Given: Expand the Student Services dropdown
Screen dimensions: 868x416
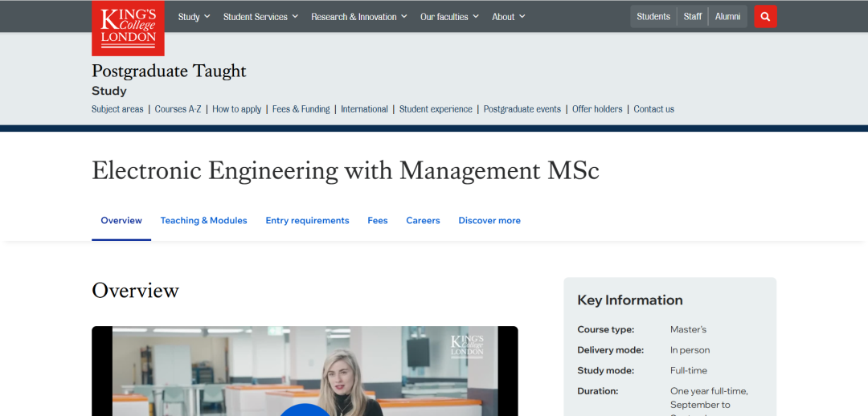Looking at the screenshot, I should pyautogui.click(x=260, y=17).
